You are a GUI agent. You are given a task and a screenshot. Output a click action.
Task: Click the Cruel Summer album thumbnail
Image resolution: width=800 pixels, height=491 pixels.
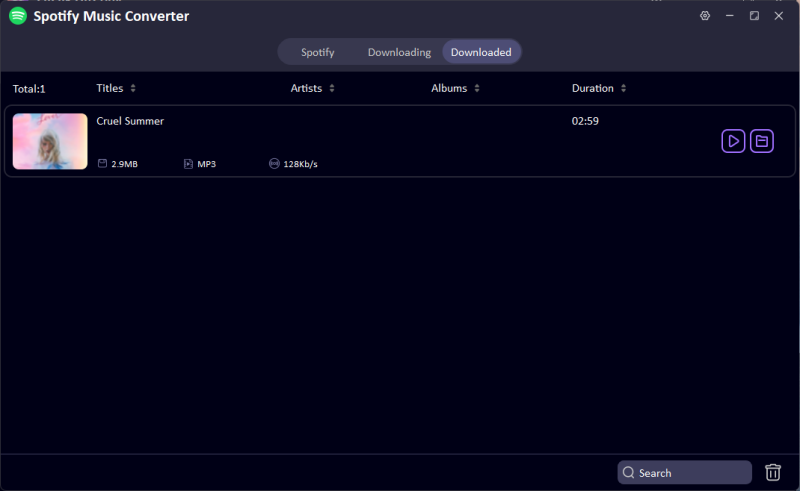pos(50,141)
